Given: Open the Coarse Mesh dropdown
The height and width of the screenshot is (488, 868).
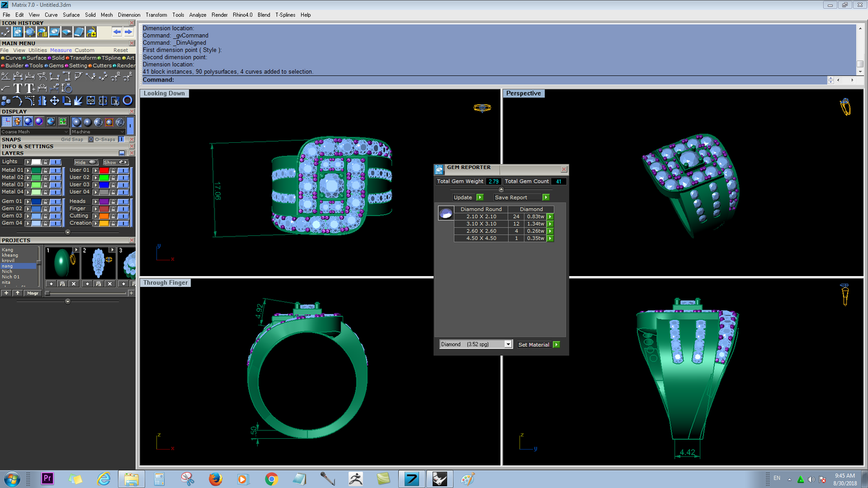Looking at the screenshot, I should coord(35,131).
